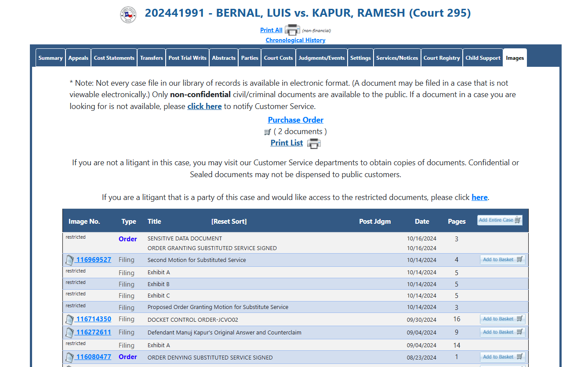Switch to the Abstracts tab
Screen dimensions: 588x367
tap(224, 58)
